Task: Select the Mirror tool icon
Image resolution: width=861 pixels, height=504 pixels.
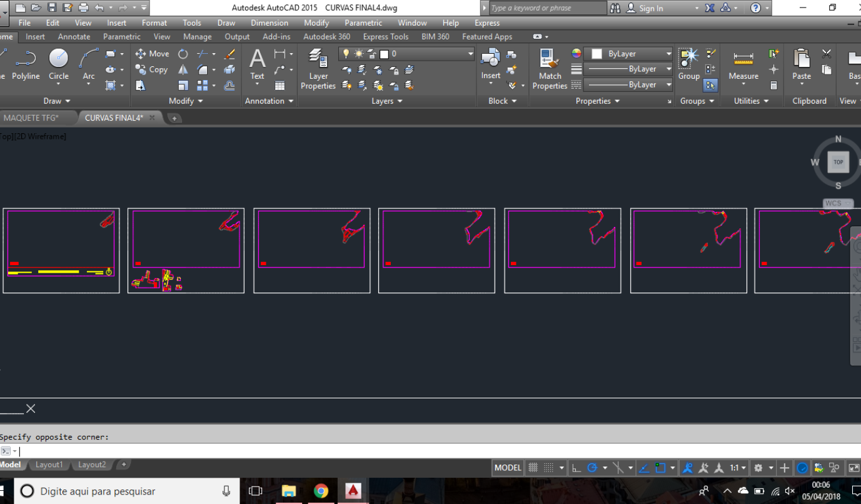Action: pyautogui.click(x=183, y=69)
